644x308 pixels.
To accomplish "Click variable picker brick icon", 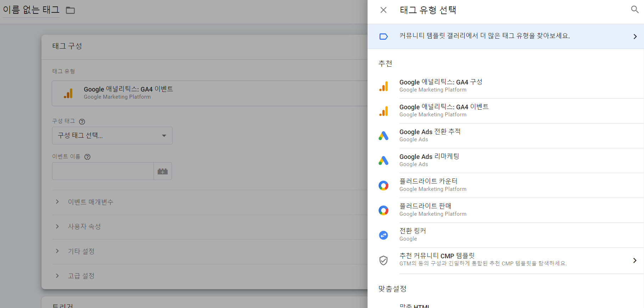I will click(x=163, y=171).
